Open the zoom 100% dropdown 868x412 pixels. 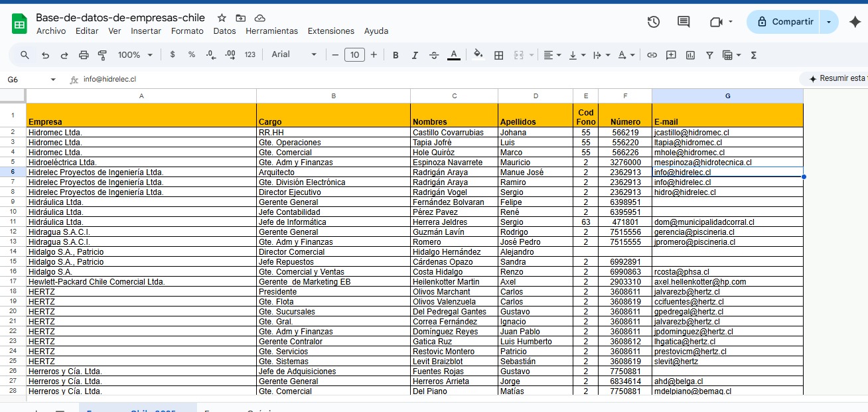135,55
